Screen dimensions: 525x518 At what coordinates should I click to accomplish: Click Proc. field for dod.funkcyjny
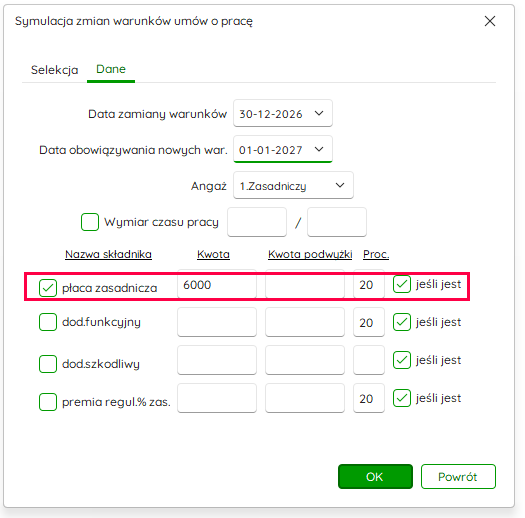tap(369, 322)
